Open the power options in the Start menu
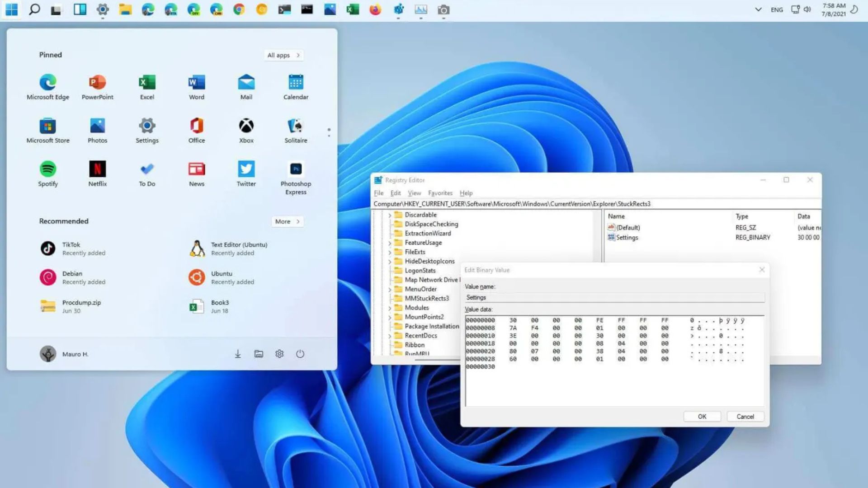The image size is (868, 488). 300,354
